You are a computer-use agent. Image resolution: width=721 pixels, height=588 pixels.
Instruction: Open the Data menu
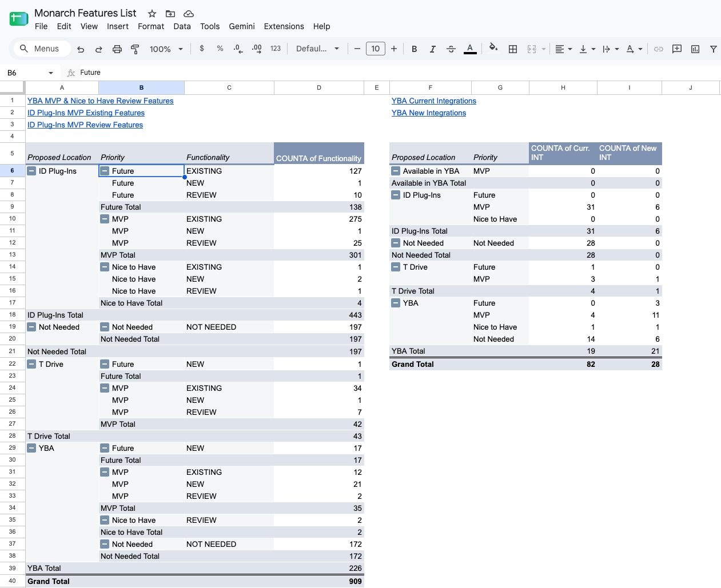tap(182, 26)
